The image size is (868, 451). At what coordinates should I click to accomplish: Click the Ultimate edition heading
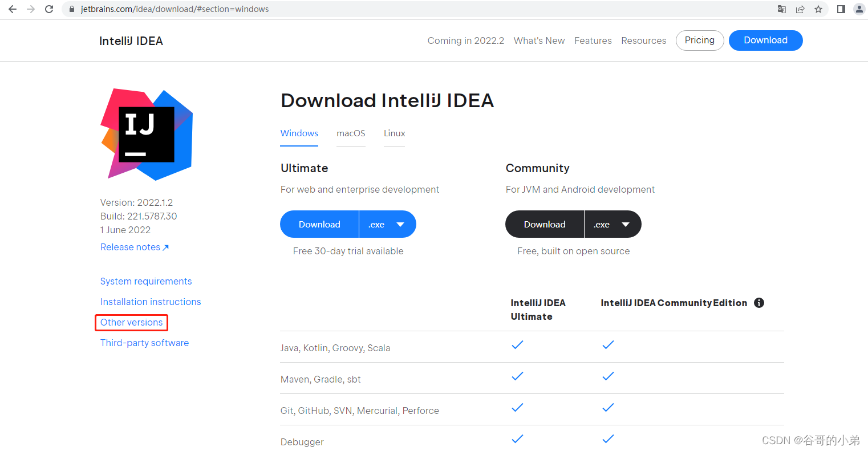point(305,168)
